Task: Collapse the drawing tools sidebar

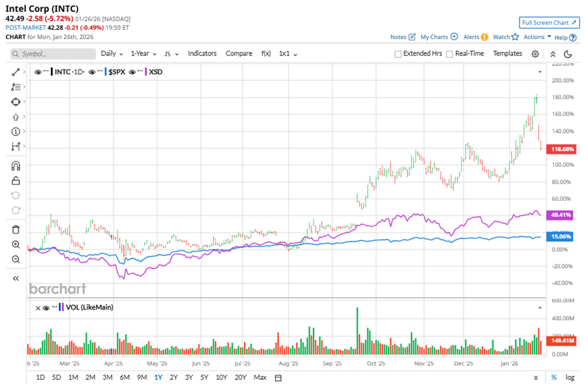Action: point(16,278)
